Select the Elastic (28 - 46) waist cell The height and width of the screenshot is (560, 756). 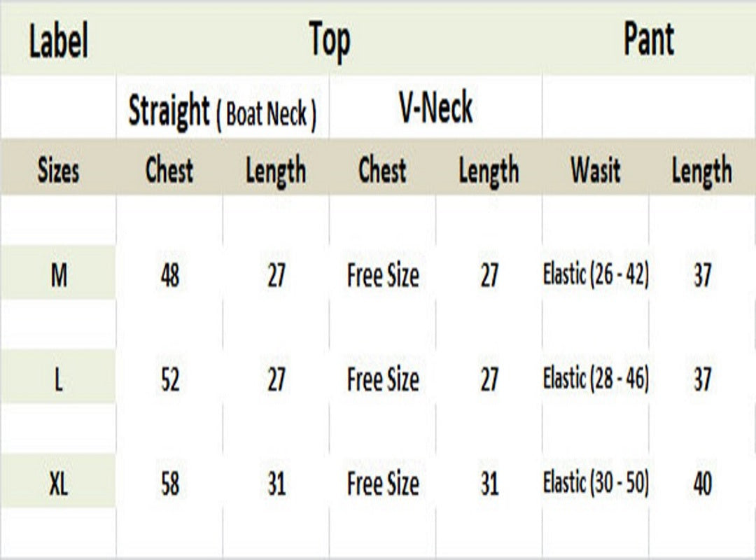pyautogui.click(x=596, y=379)
